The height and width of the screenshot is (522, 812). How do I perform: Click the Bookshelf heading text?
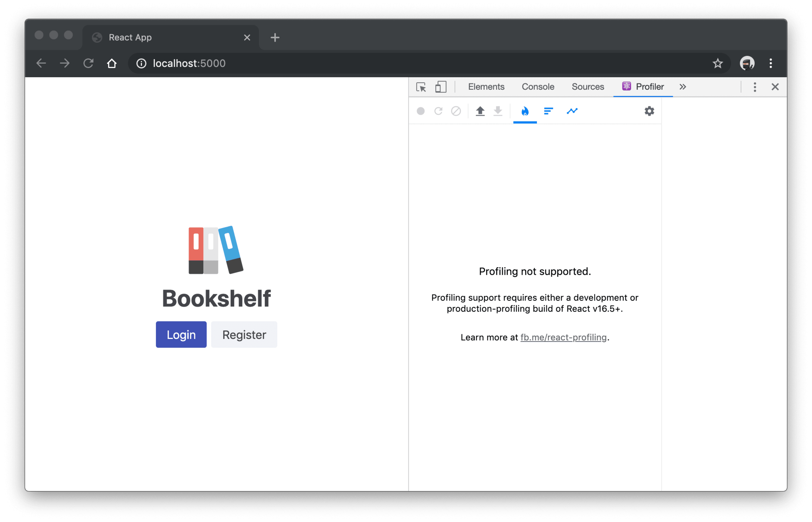216,299
